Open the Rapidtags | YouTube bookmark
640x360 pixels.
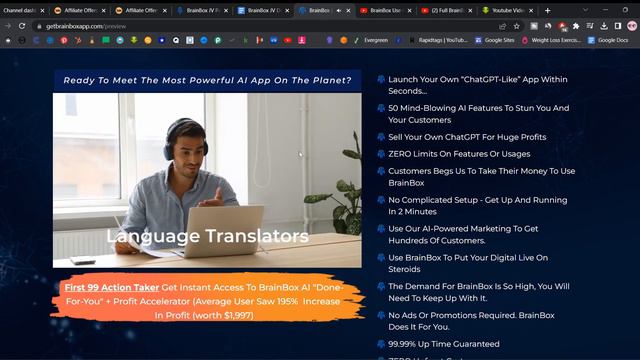click(x=439, y=40)
